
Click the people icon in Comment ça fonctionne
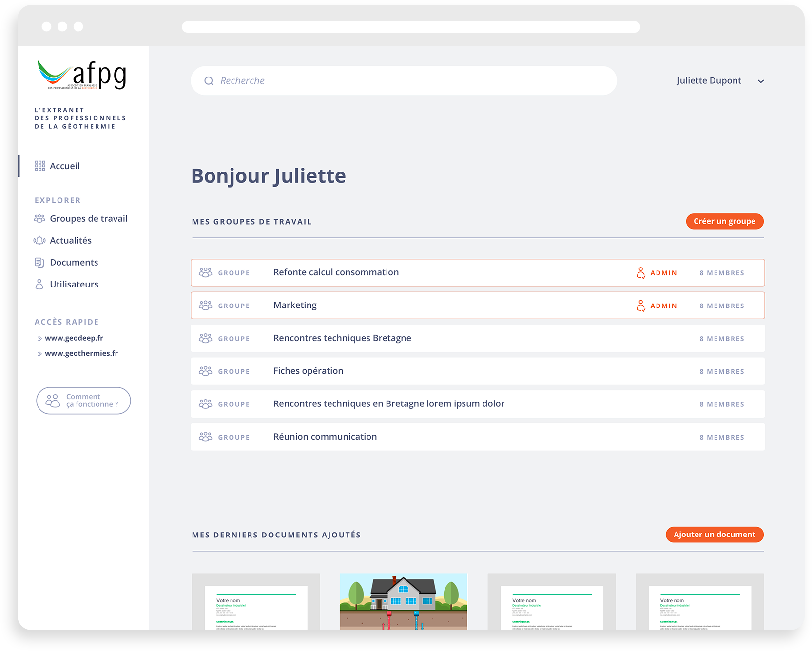pos(53,401)
